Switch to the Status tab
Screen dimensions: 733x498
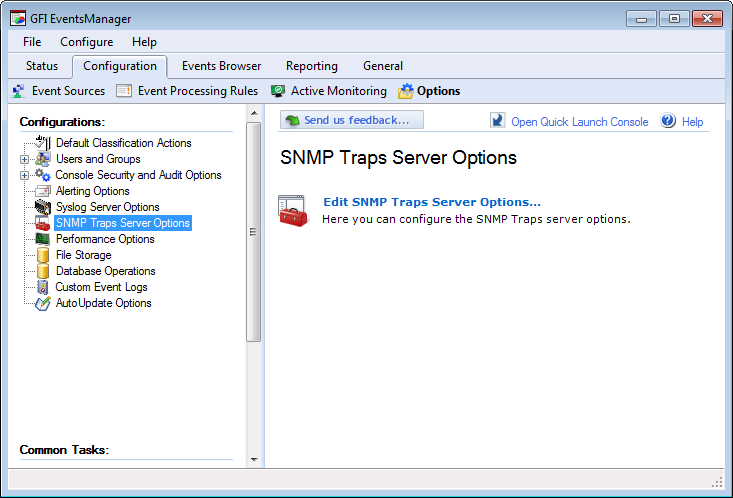(x=42, y=66)
